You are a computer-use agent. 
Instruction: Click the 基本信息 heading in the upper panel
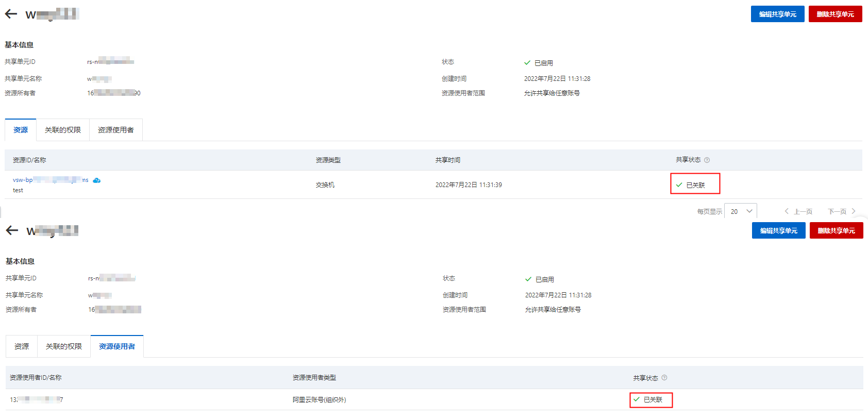(19, 45)
